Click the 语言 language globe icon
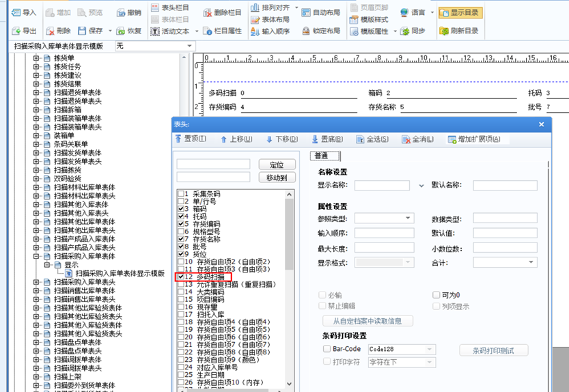The height and width of the screenshot is (392, 569). pyautogui.click(x=404, y=13)
